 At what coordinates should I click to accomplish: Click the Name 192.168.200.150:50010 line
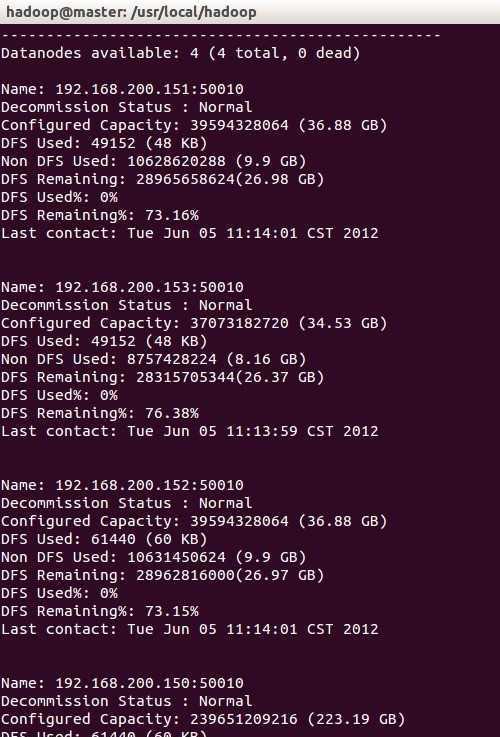pos(122,683)
